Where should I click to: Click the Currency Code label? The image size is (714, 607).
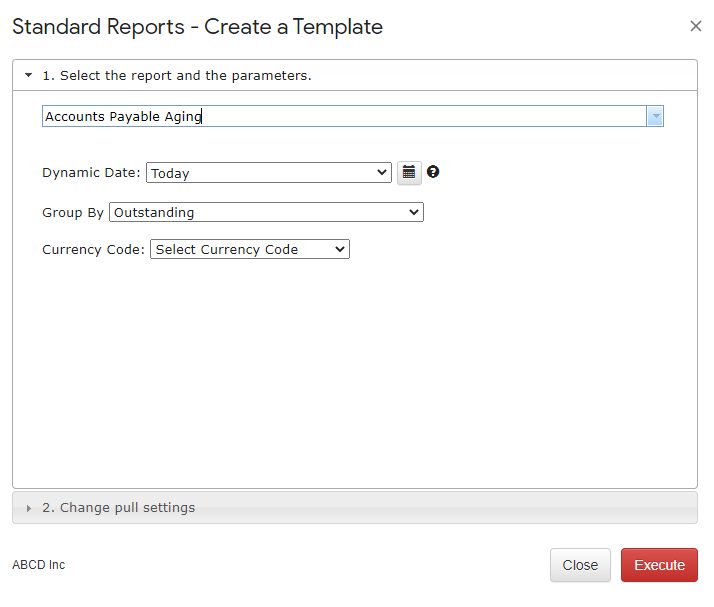tap(93, 250)
